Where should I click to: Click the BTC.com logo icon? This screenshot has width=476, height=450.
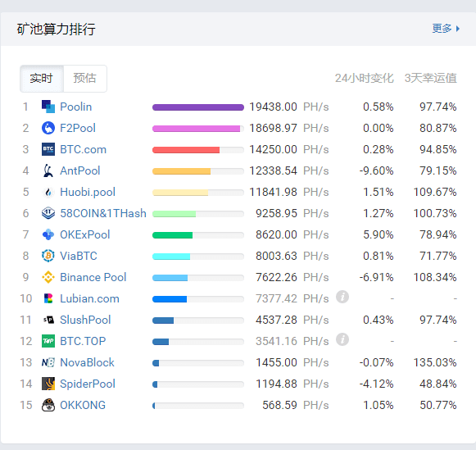pos(48,149)
